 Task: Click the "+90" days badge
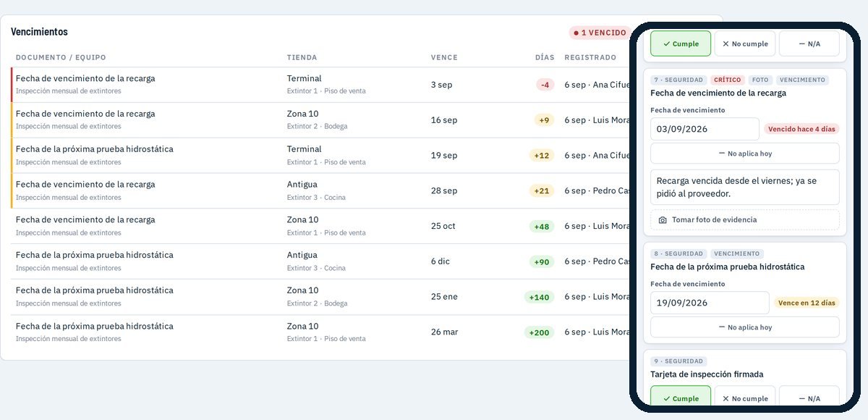pyautogui.click(x=542, y=261)
